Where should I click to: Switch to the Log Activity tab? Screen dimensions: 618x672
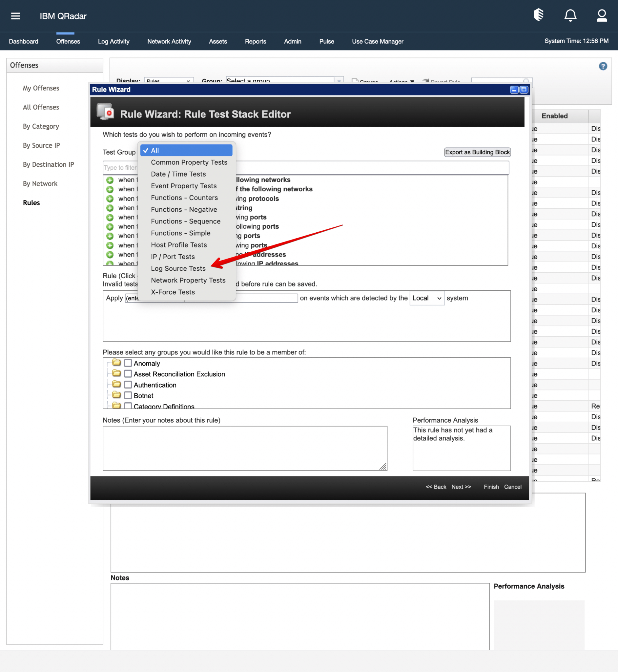tap(113, 41)
